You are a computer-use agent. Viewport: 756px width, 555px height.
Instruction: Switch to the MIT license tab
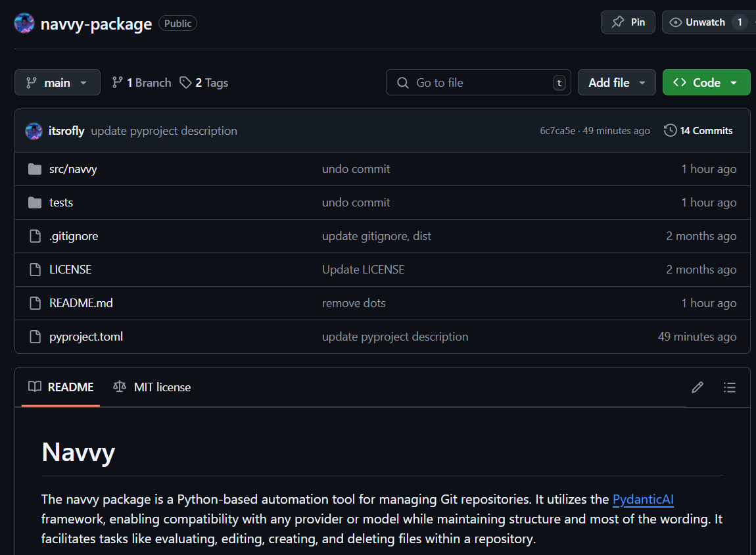pyautogui.click(x=152, y=387)
